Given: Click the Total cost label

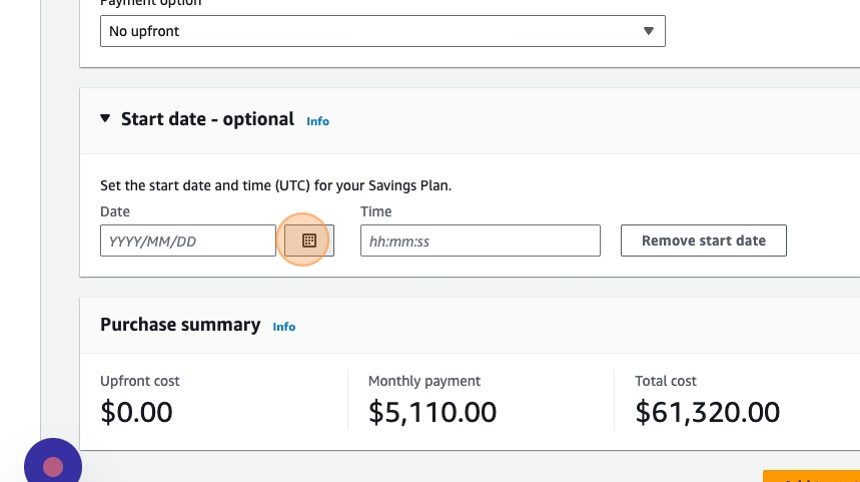Looking at the screenshot, I should click(665, 381).
